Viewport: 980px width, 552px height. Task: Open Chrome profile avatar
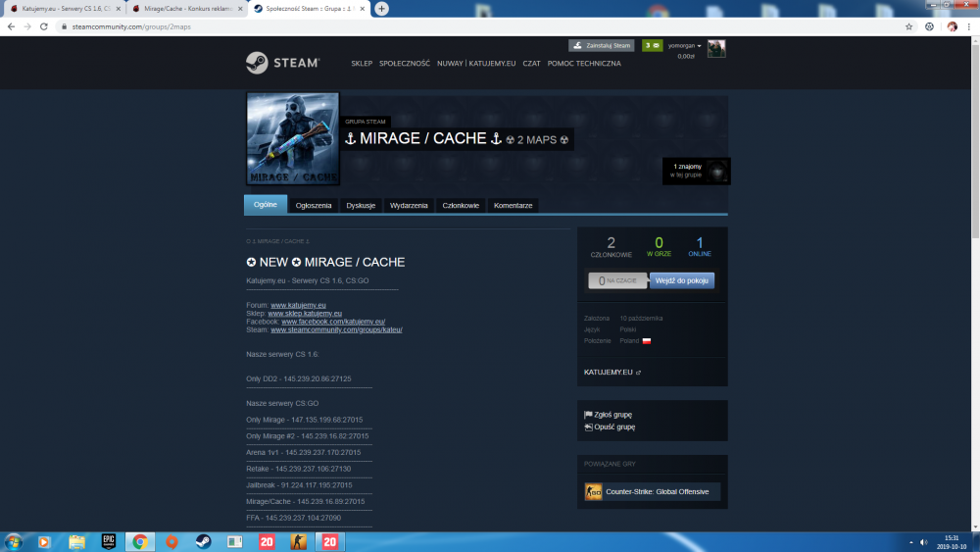point(952,26)
